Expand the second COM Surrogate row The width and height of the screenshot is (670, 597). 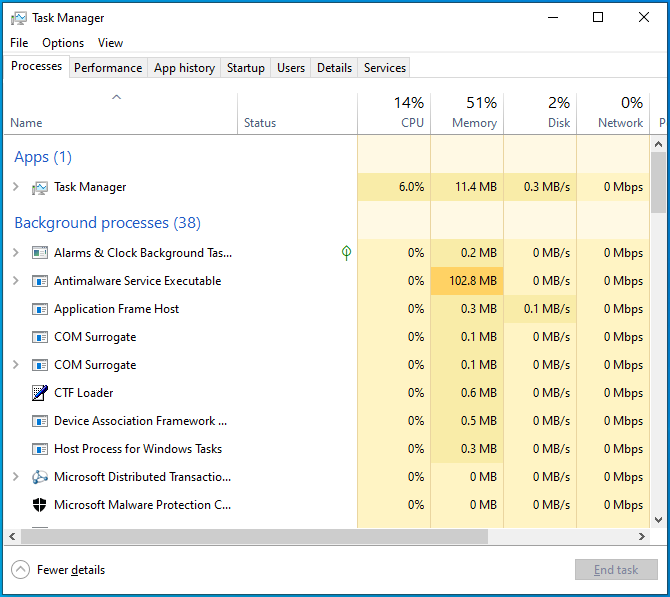(x=16, y=365)
